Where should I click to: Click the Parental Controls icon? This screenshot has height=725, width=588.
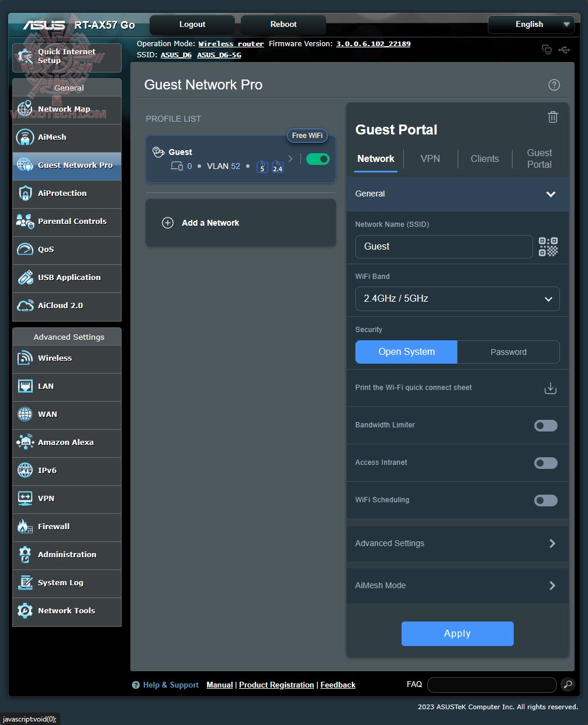(x=25, y=221)
